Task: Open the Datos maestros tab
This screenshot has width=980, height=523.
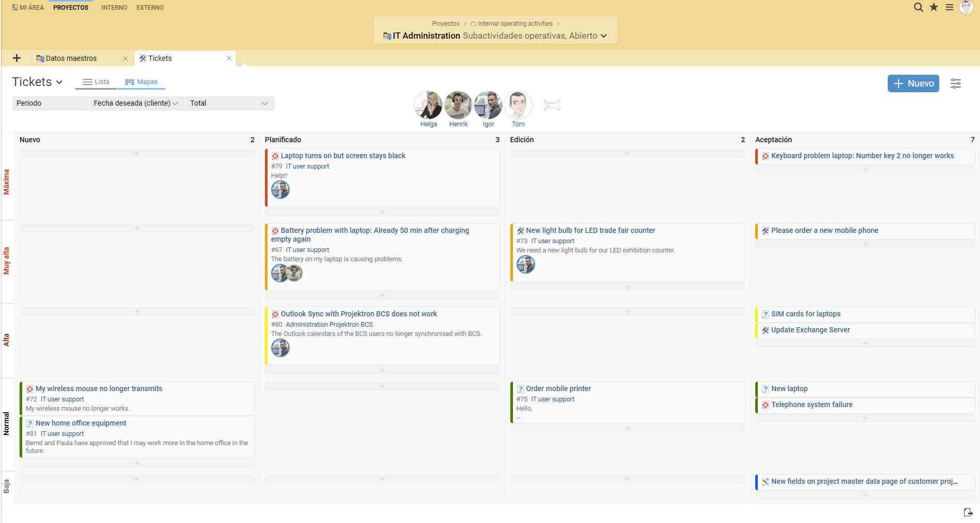Action: 71,58
